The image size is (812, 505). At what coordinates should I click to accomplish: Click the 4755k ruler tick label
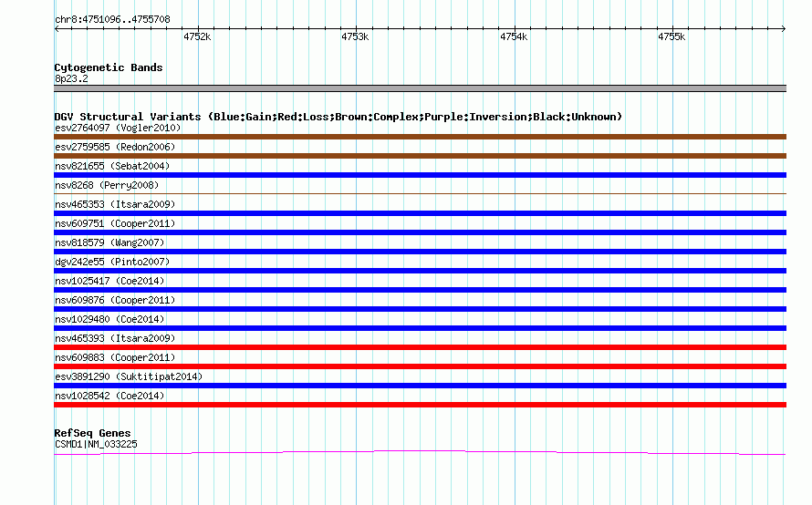click(671, 36)
